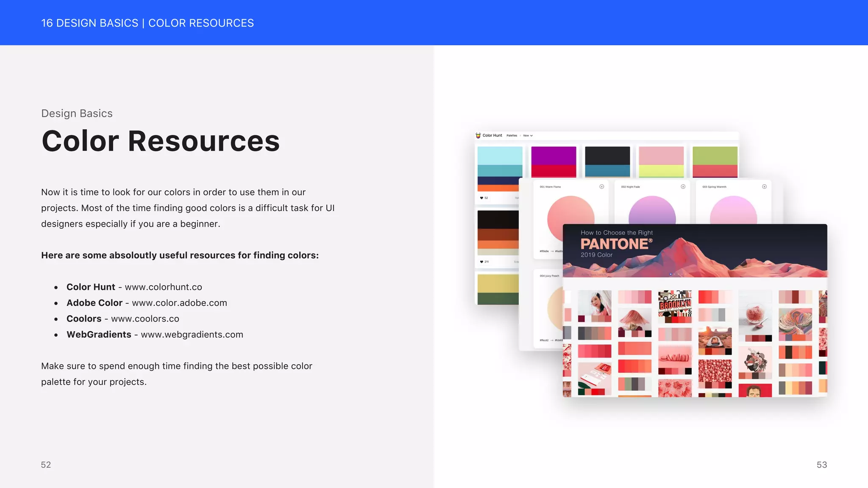
Task: Open the swirling paper art thumbnail
Action: [x=795, y=324]
